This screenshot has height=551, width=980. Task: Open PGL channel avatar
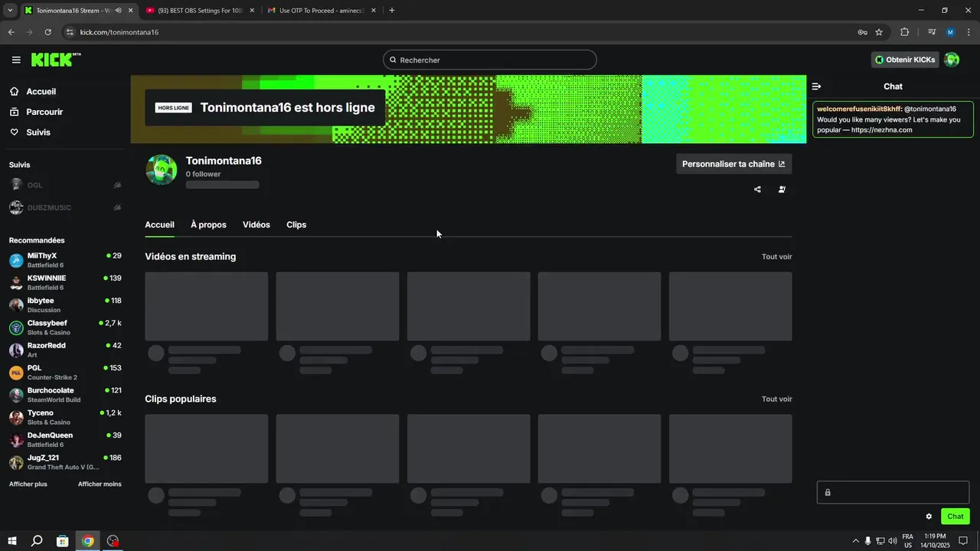click(16, 373)
